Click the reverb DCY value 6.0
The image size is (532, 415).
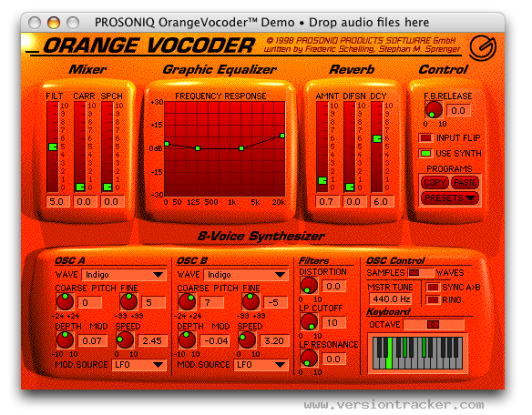click(x=382, y=201)
